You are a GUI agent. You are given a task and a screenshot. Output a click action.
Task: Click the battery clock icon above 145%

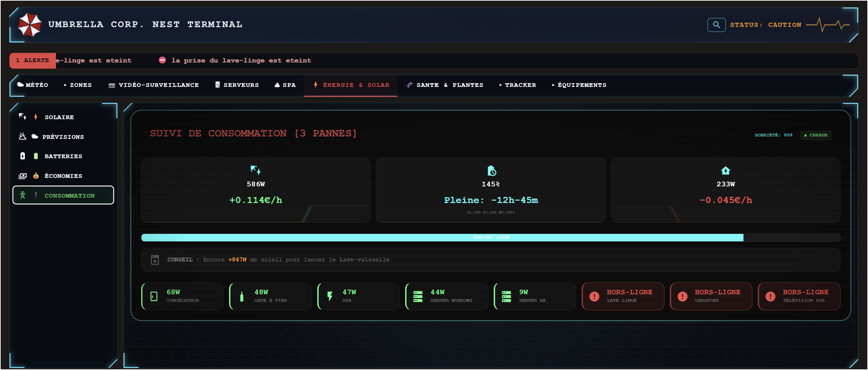492,171
